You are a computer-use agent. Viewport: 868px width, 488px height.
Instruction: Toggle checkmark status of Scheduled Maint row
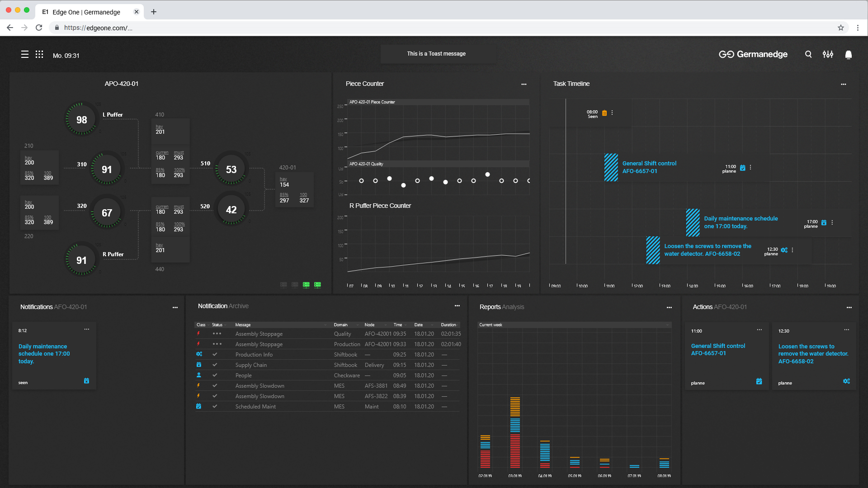click(215, 406)
